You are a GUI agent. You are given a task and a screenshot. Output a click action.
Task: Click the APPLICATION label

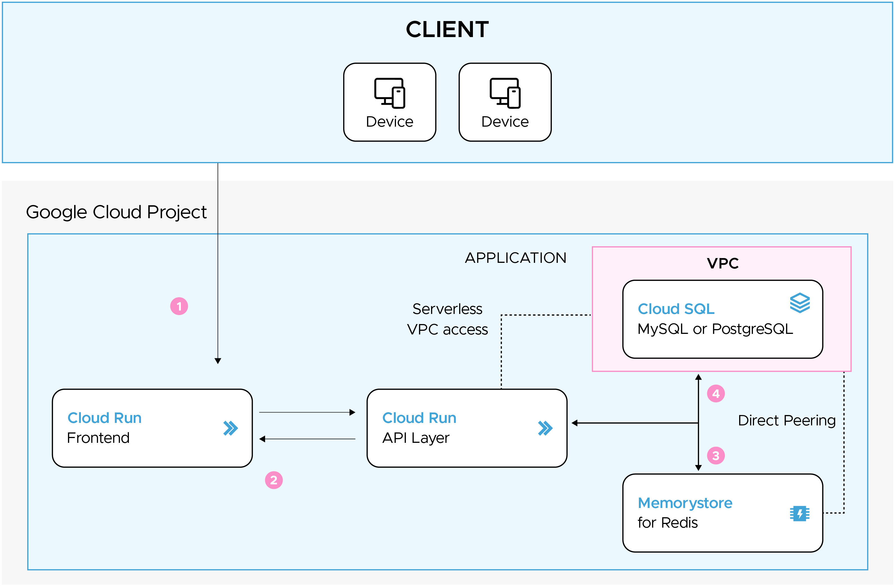515,258
